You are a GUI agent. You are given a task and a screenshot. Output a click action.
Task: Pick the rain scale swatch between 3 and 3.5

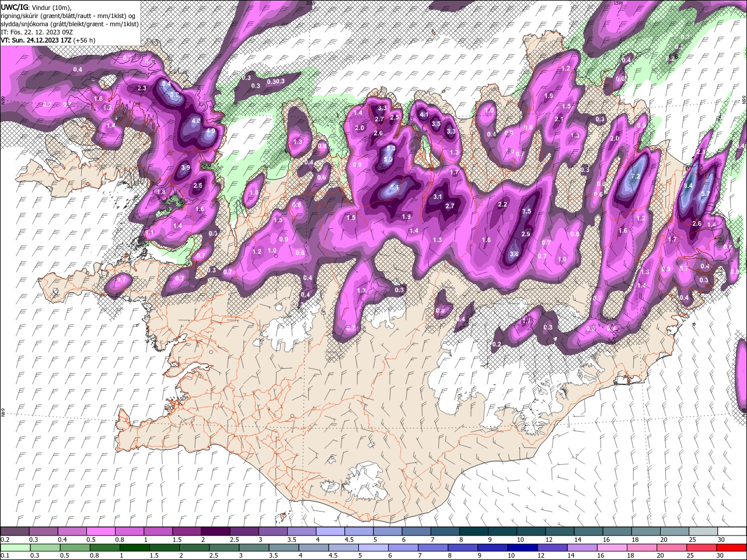(253, 548)
